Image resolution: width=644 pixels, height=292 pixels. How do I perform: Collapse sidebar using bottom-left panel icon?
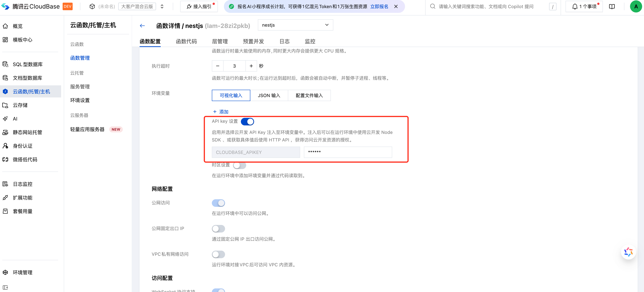(x=5, y=287)
